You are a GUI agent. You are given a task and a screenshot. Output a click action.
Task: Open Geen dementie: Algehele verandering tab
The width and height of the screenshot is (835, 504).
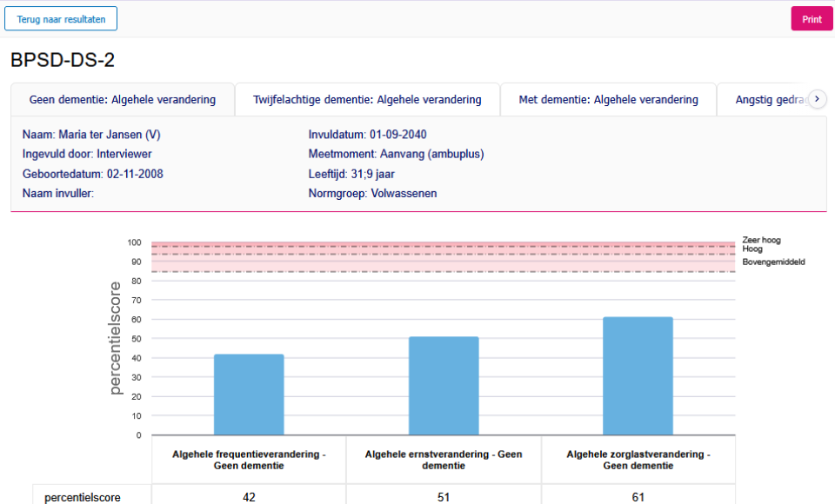pos(123,100)
